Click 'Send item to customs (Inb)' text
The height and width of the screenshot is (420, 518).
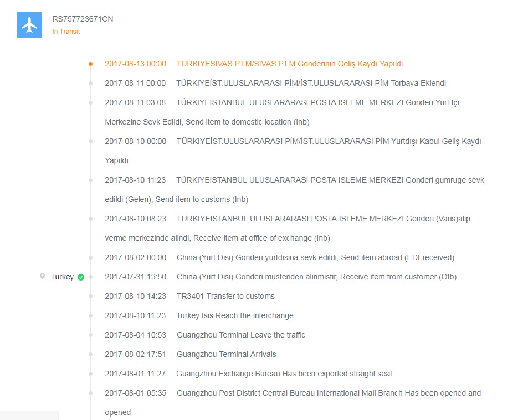pos(202,200)
